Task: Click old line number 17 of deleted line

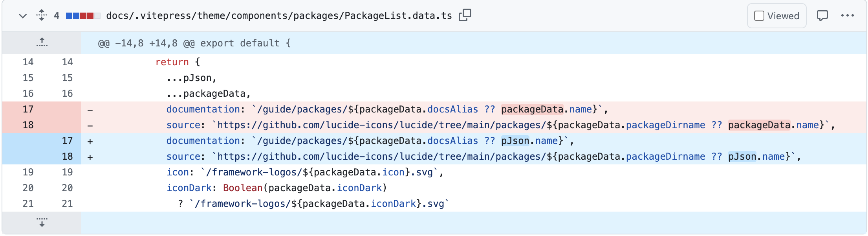Action: click(28, 109)
